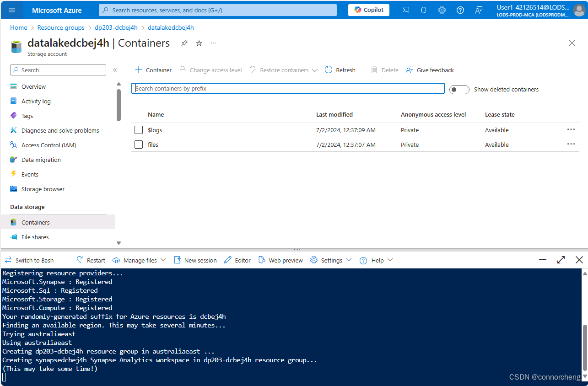Focus the sidebar Search field

[x=58, y=70]
